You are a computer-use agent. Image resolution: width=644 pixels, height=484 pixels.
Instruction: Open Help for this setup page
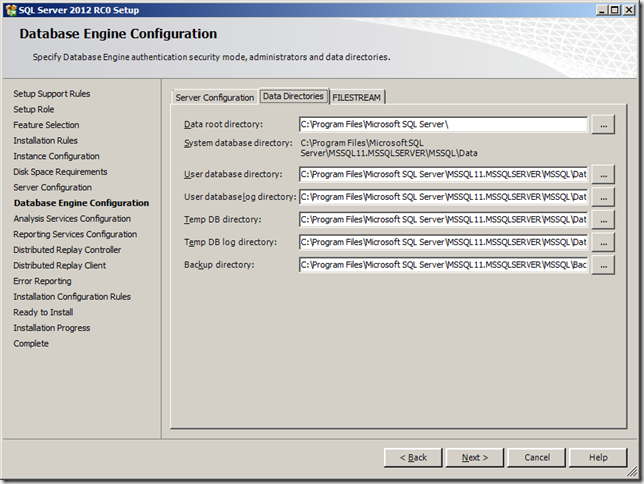[x=598, y=457]
